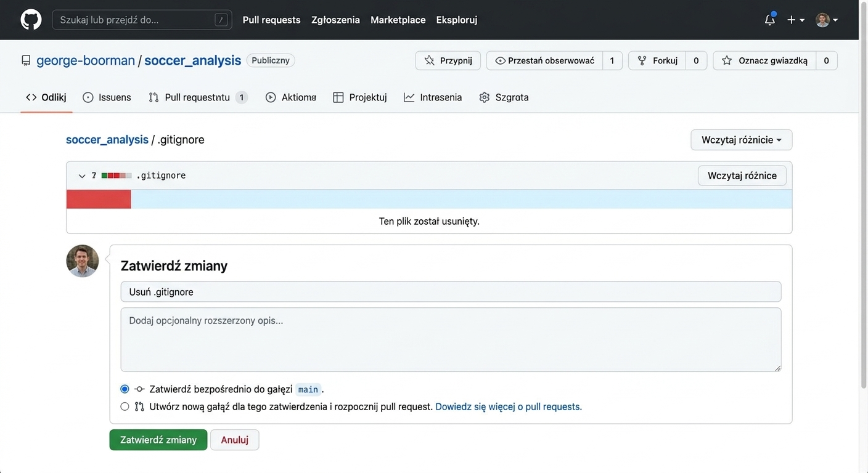Click the main branch label
Screen dimensions: 868x473
click(x=308, y=389)
